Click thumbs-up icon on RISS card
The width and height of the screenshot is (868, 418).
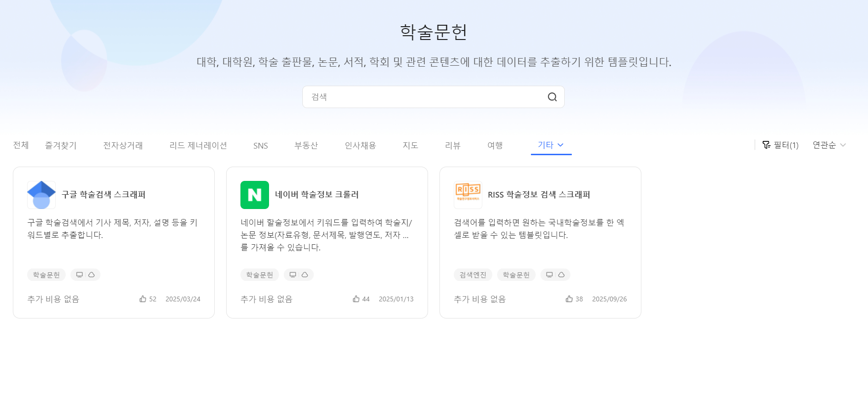[x=569, y=299]
